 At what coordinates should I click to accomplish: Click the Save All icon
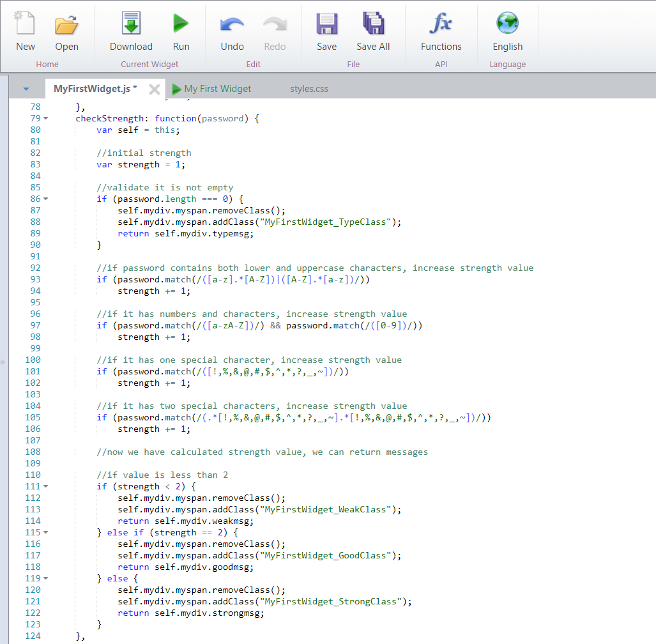(x=373, y=23)
